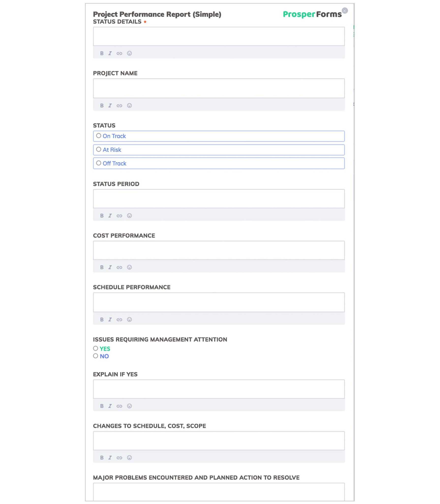440x504 pixels.
Task: Click the Project Name input area
Action: coord(219,88)
